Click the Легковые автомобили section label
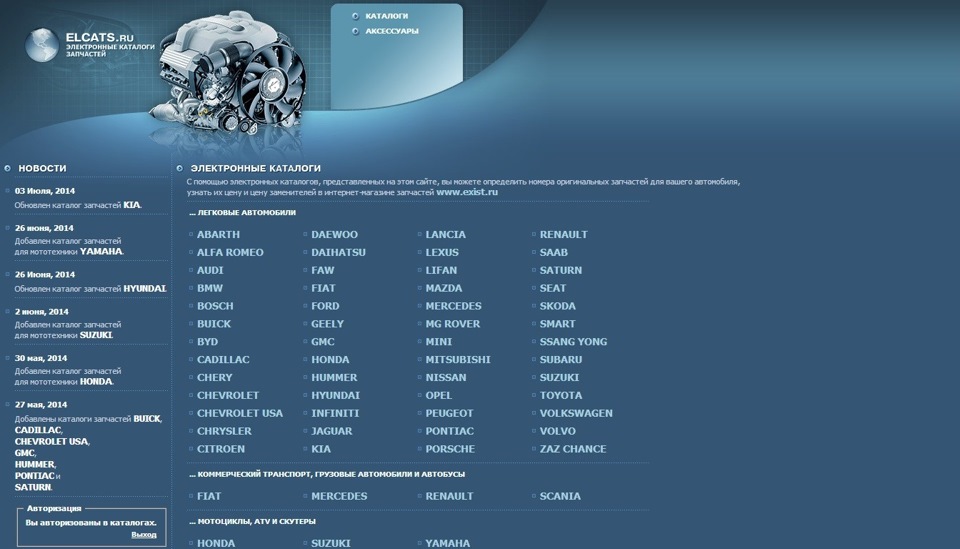The height and width of the screenshot is (549, 960). (x=242, y=212)
